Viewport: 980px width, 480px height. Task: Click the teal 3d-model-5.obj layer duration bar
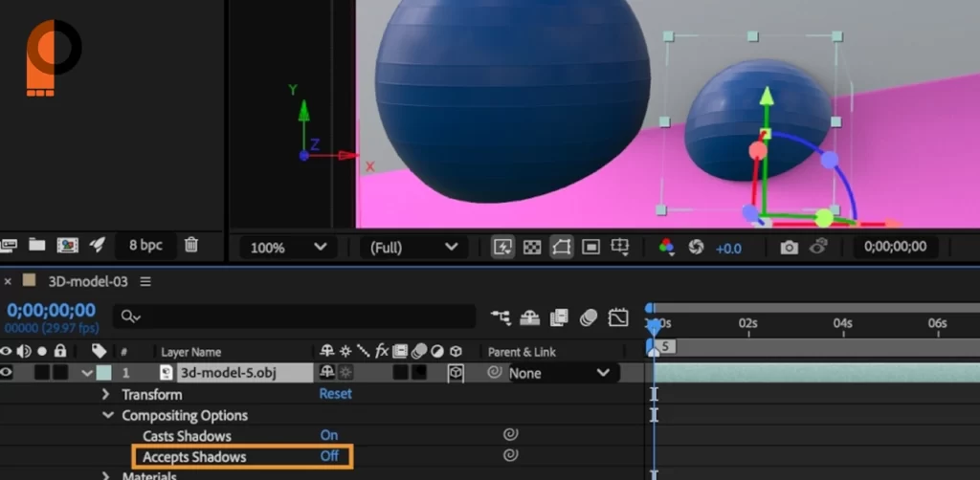[x=816, y=373]
